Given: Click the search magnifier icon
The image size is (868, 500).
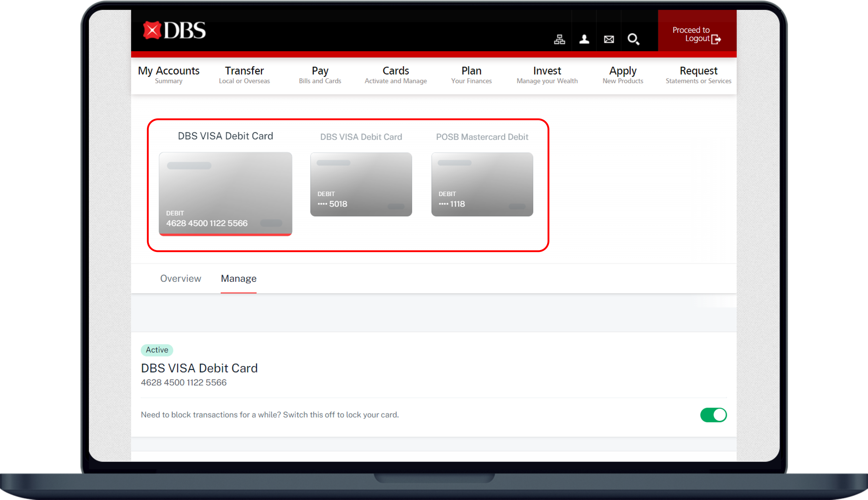Looking at the screenshot, I should pyautogui.click(x=633, y=39).
